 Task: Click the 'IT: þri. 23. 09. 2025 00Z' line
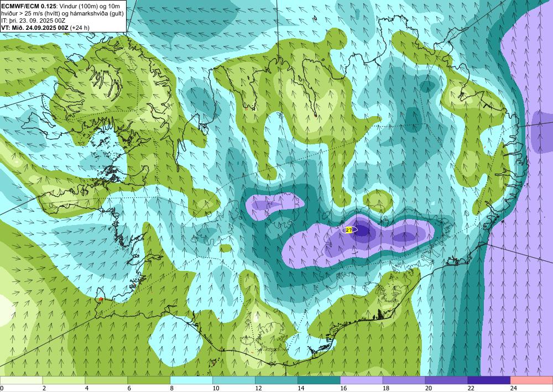34,20
